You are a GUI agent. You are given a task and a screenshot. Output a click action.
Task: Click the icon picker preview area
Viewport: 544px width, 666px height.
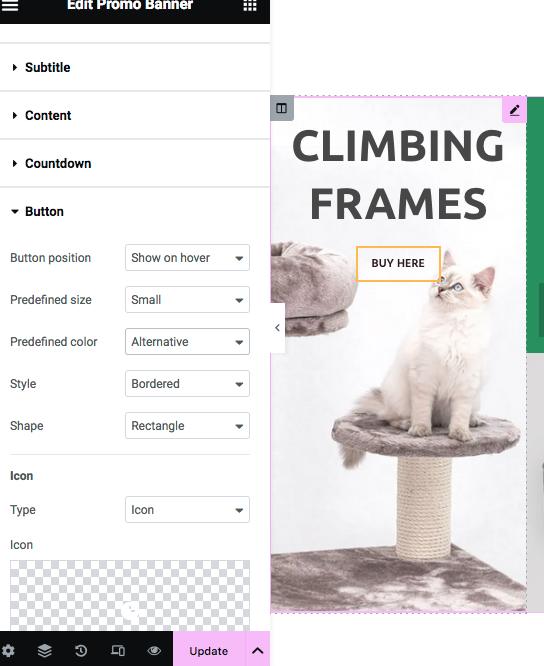coord(130,595)
